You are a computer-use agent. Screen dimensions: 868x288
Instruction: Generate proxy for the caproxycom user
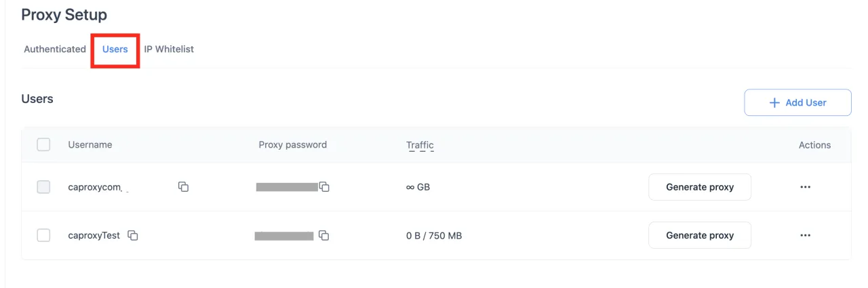699,187
